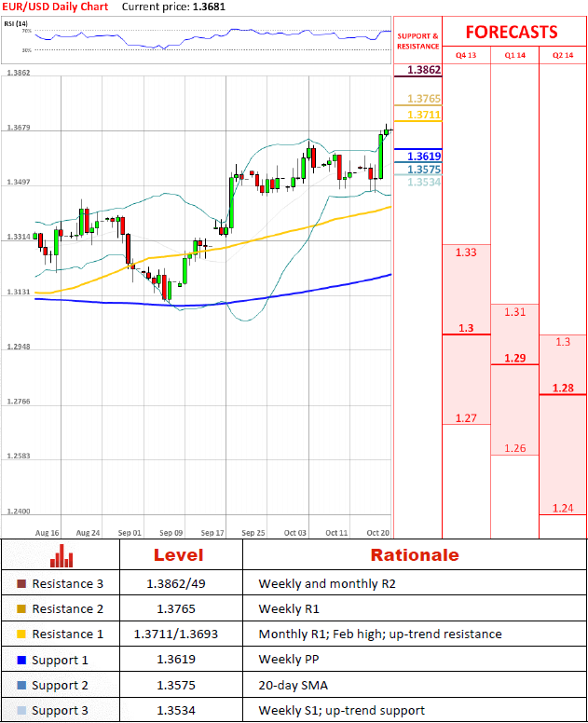The height and width of the screenshot is (723, 588).
Task: Click the 'Level' table column header
Action: pyautogui.click(x=178, y=555)
